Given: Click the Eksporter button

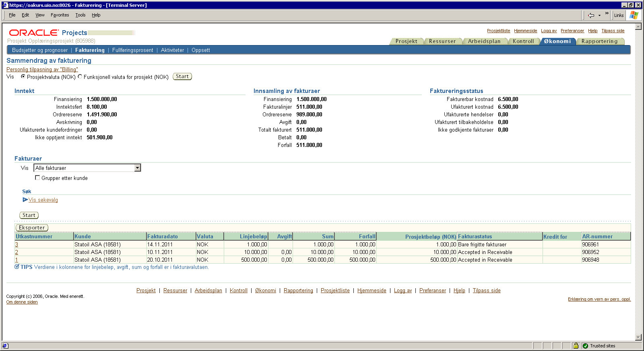Looking at the screenshot, I should point(32,228).
